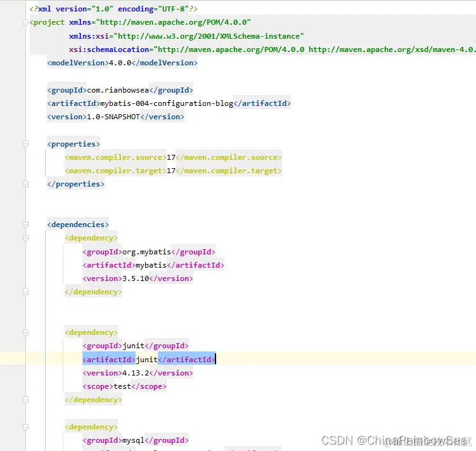The image size is (476, 451).
Task: Click the xml version declaration line
Action: pyautogui.click(x=113, y=9)
